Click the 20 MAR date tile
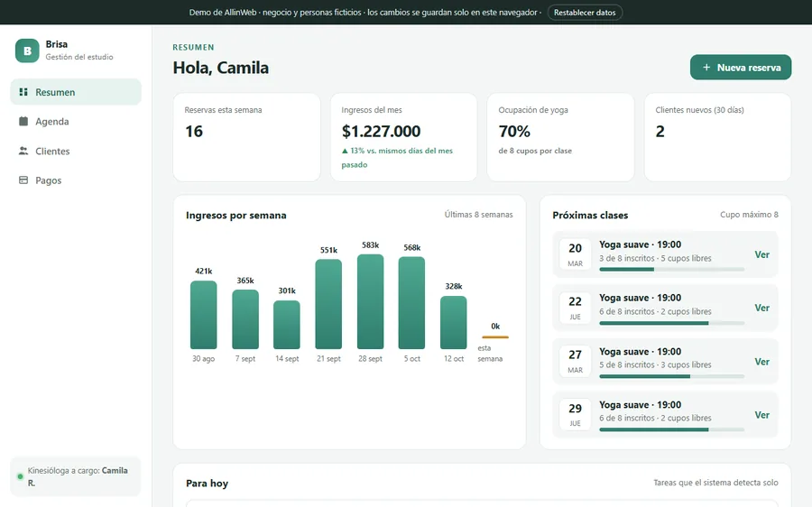The image size is (812, 507). [576, 254]
